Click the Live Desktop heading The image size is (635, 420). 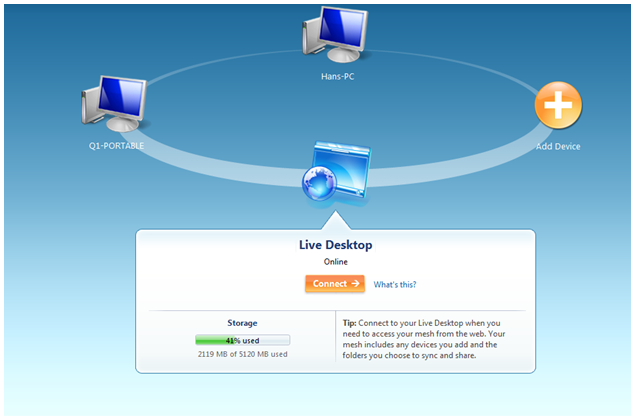pyautogui.click(x=335, y=245)
